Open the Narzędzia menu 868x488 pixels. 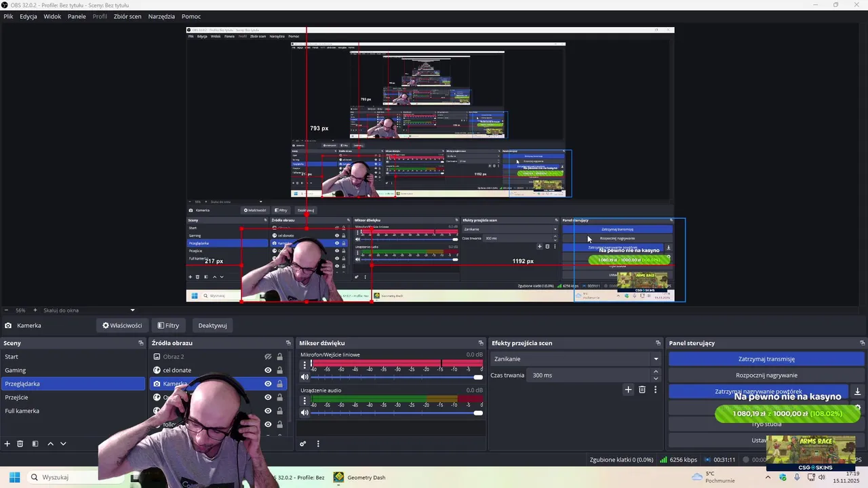click(x=161, y=16)
